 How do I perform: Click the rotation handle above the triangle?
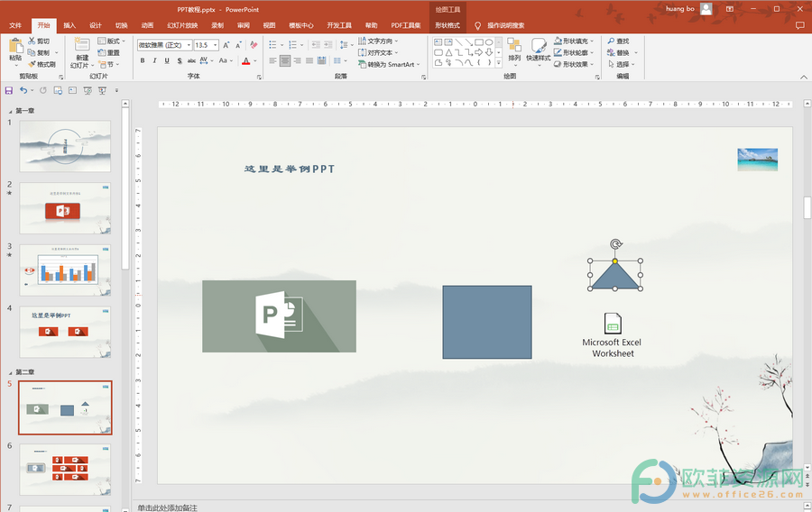(x=615, y=244)
